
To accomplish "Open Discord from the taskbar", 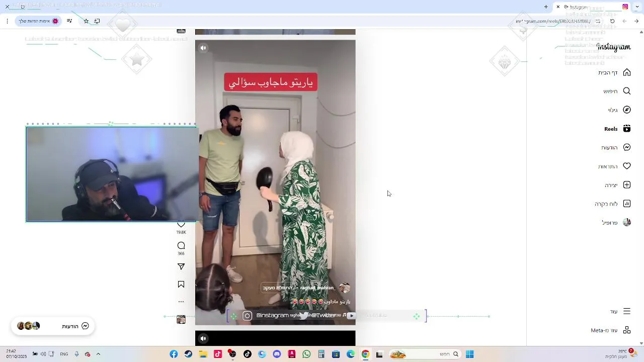I will coord(277,354).
